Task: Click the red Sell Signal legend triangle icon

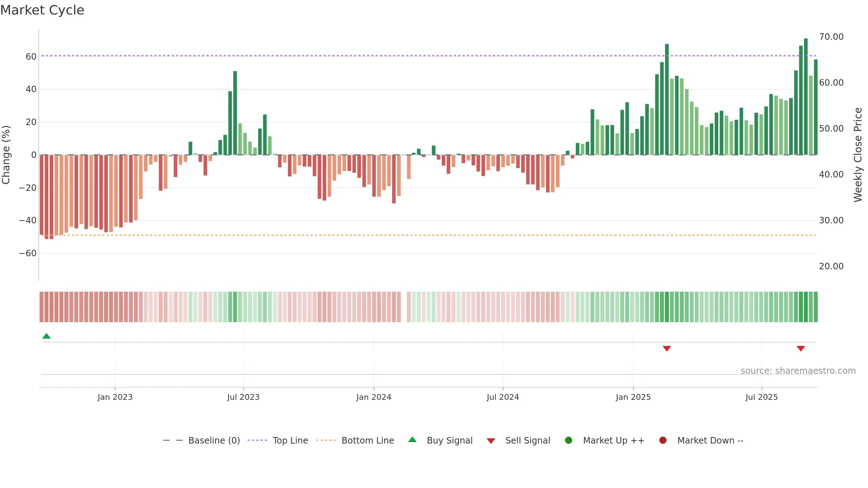Action: coord(491,441)
